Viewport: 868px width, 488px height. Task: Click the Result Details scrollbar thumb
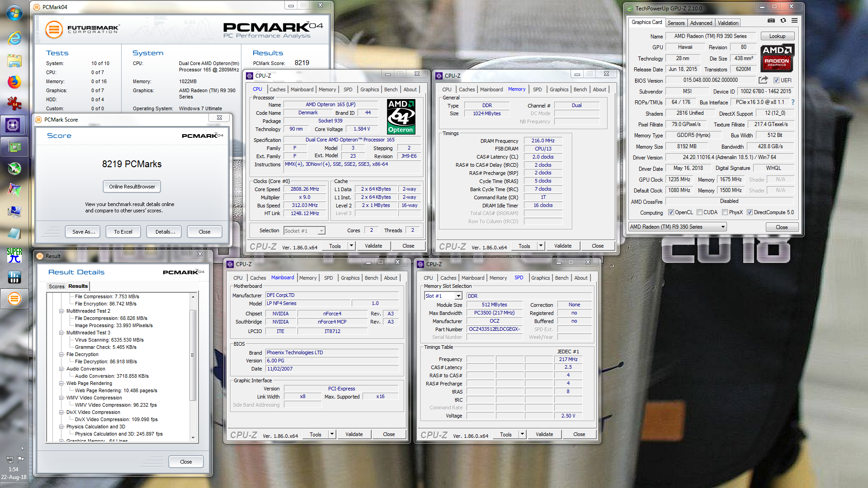pyautogui.click(x=192, y=355)
